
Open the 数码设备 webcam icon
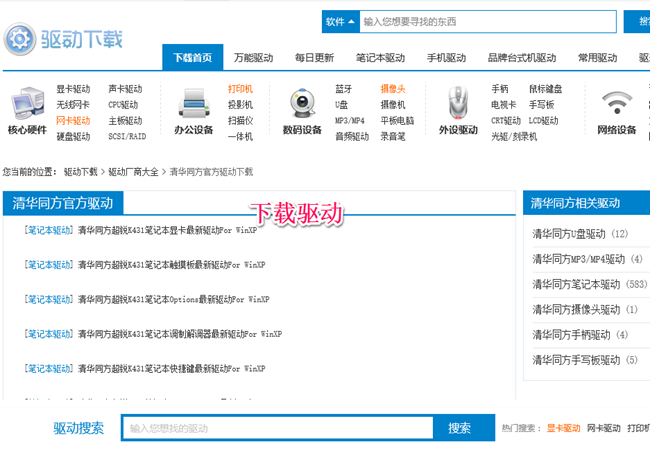(x=302, y=103)
